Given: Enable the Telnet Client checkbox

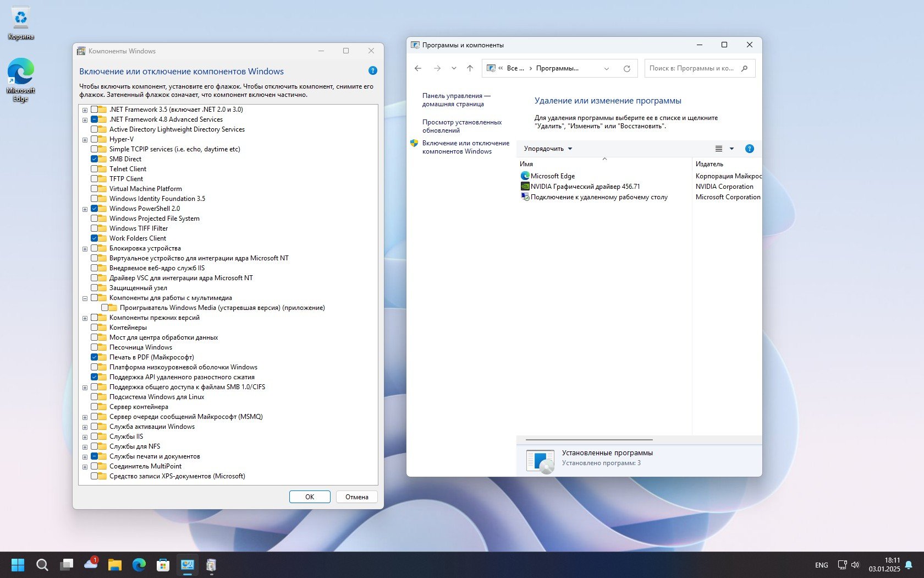Looking at the screenshot, I should [95, 169].
